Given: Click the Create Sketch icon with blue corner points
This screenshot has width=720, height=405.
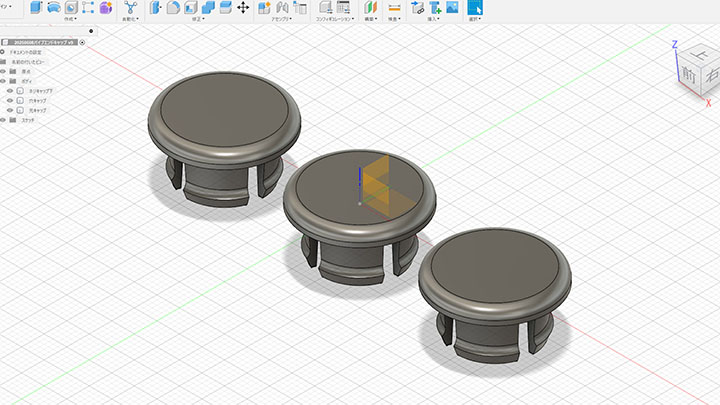Looking at the screenshot, I should [x=88, y=7].
